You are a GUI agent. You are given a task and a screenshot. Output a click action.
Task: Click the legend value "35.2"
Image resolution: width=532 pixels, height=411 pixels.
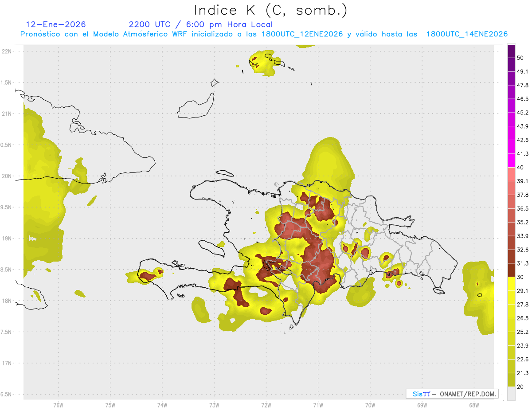click(523, 222)
